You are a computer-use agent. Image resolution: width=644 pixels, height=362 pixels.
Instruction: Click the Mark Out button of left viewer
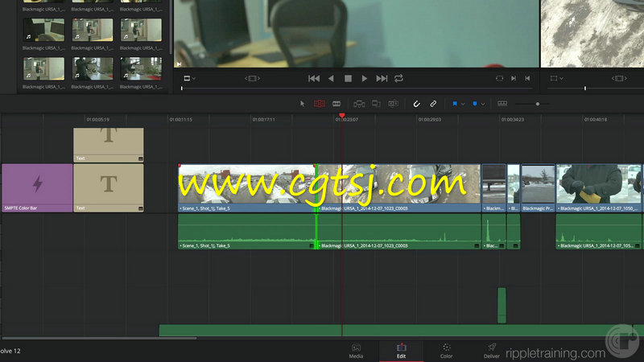coord(527,78)
